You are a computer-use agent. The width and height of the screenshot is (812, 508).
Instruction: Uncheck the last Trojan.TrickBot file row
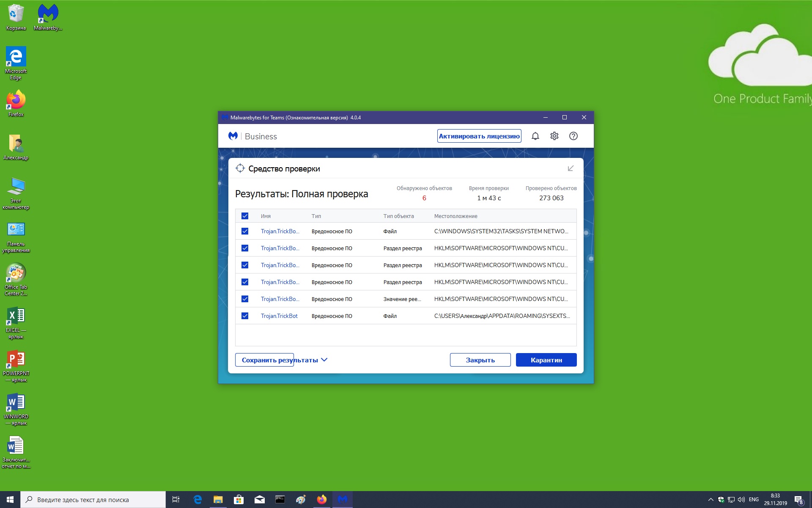245,316
